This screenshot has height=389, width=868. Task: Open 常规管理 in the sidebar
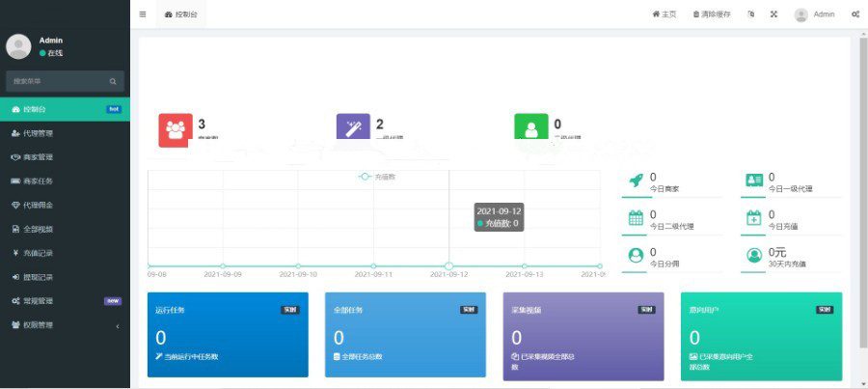pyautogui.click(x=64, y=300)
